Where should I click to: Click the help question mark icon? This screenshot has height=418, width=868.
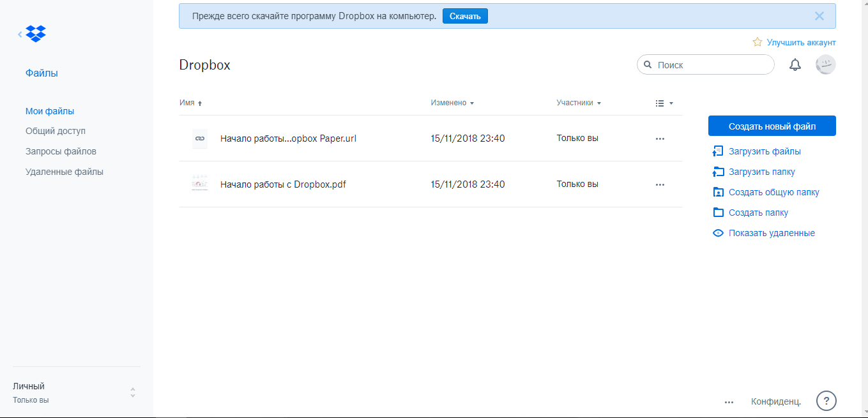tap(826, 401)
